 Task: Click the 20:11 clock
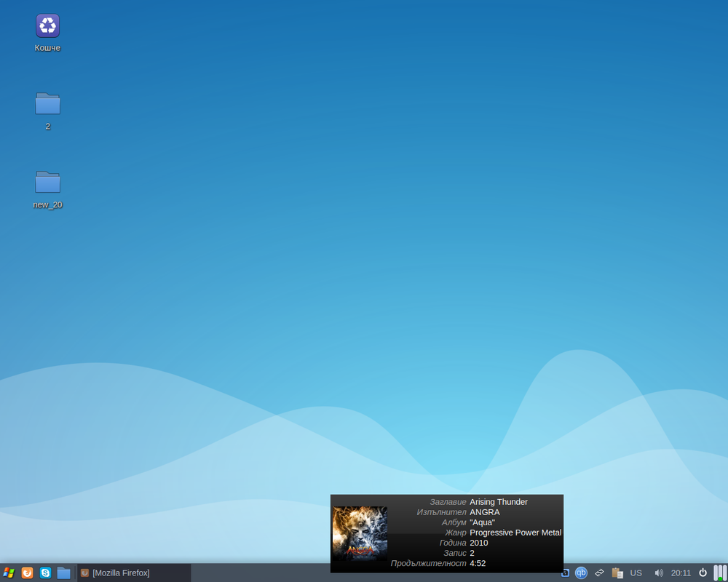[681, 573]
